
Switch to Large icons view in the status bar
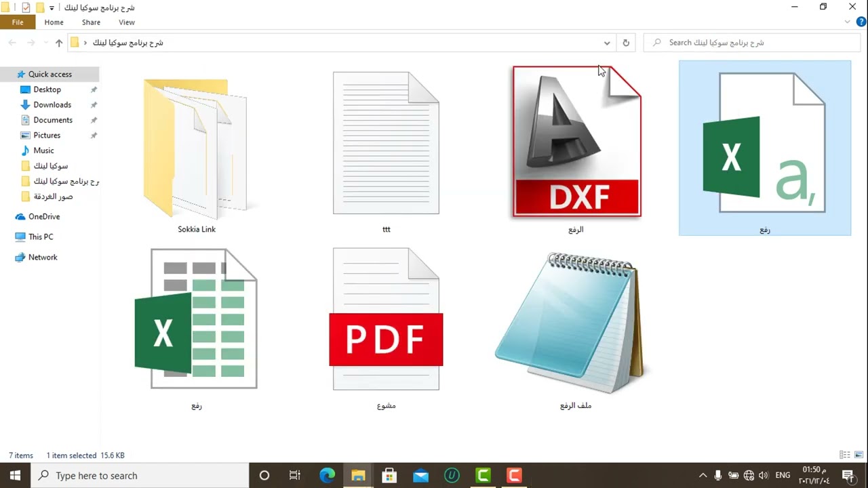coord(859,455)
